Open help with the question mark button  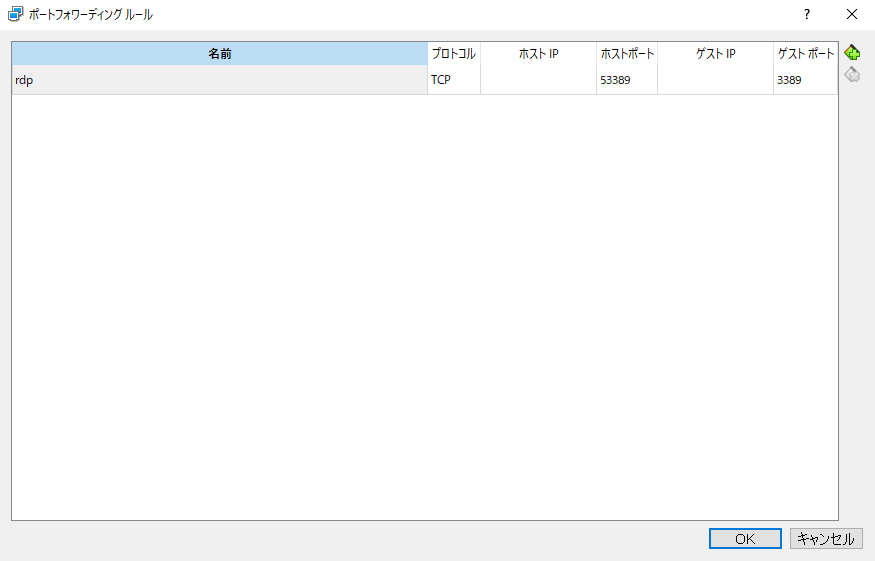(x=806, y=14)
